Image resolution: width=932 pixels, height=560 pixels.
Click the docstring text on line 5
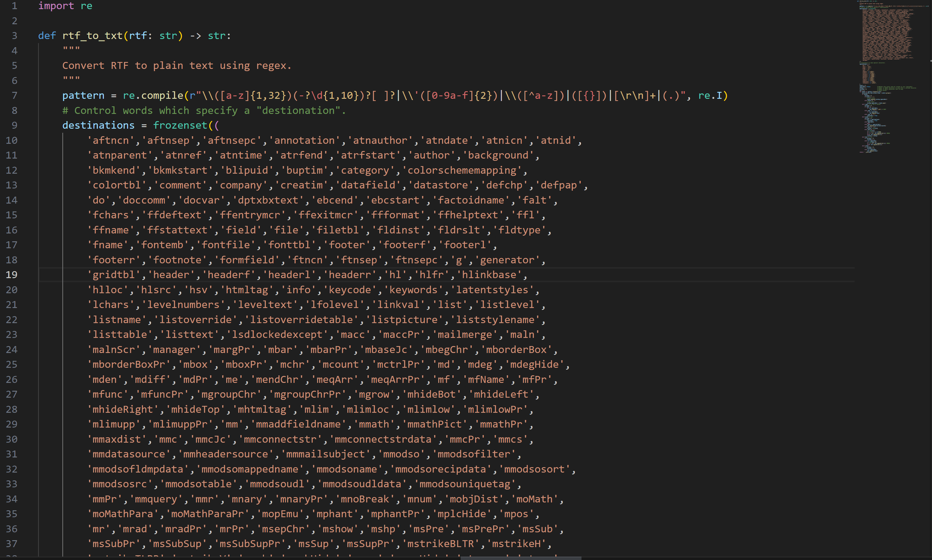176,65
